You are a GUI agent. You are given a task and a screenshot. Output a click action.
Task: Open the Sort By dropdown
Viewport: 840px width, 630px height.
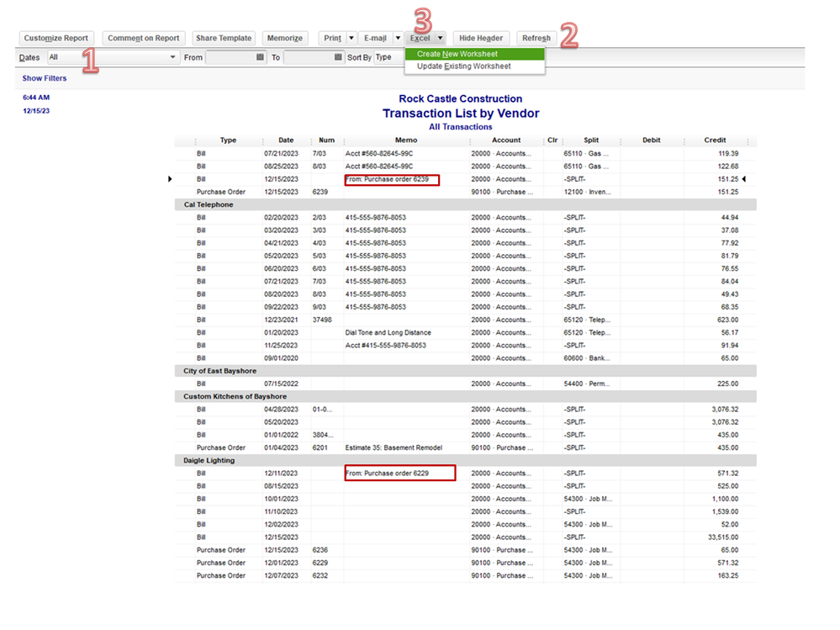click(x=389, y=57)
